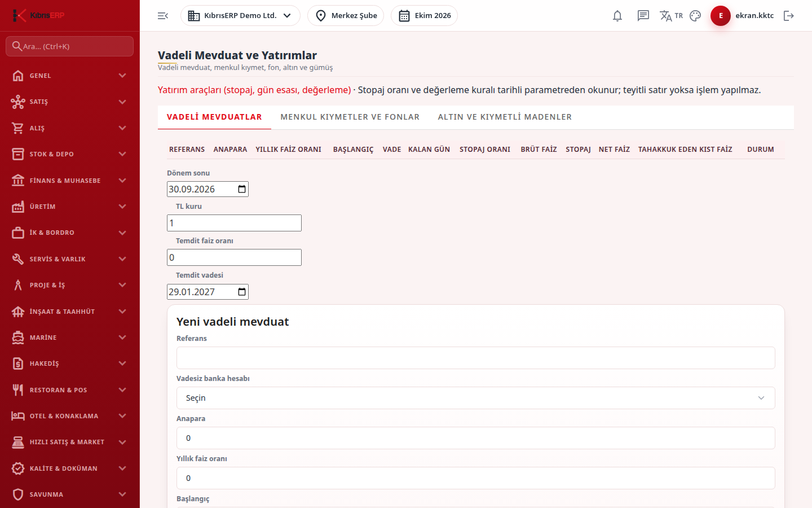
Task: Open the Vadesiz banka hesabı select box
Action: [475, 398]
